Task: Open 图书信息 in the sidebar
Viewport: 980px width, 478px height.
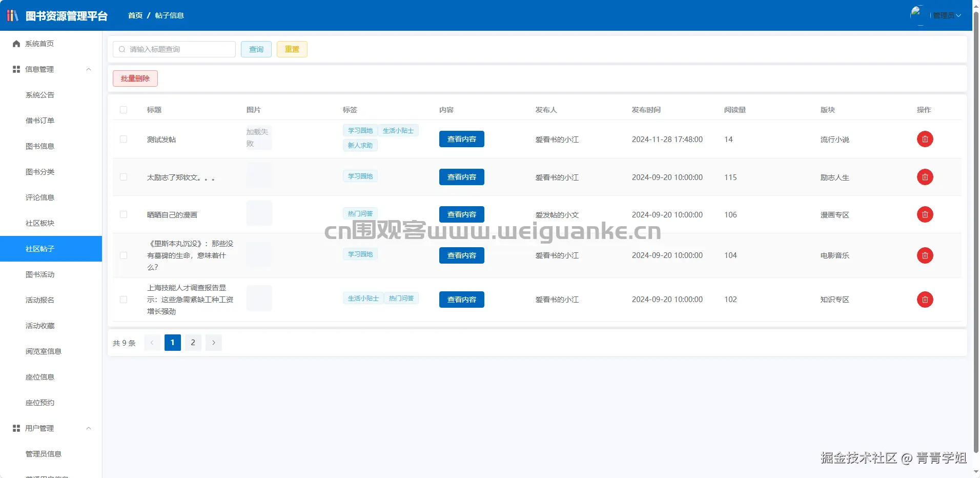Action: coord(51,146)
